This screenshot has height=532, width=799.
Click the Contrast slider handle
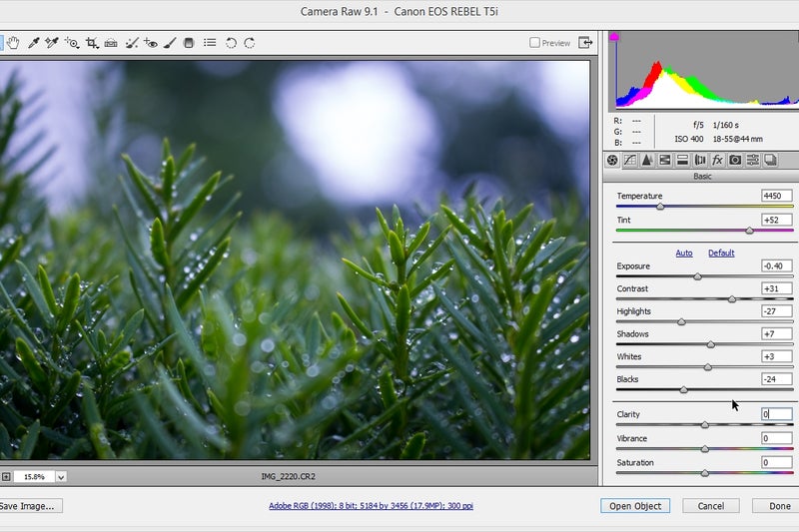click(x=732, y=299)
